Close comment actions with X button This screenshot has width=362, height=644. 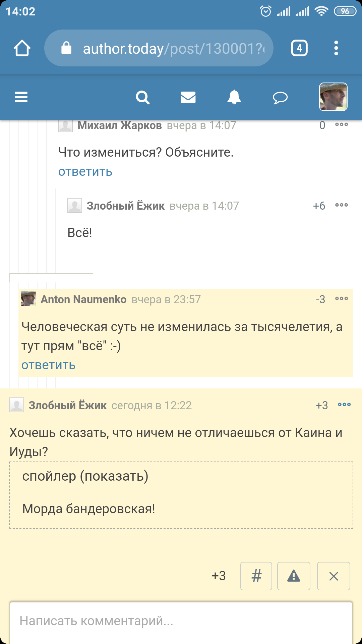pos(334,576)
